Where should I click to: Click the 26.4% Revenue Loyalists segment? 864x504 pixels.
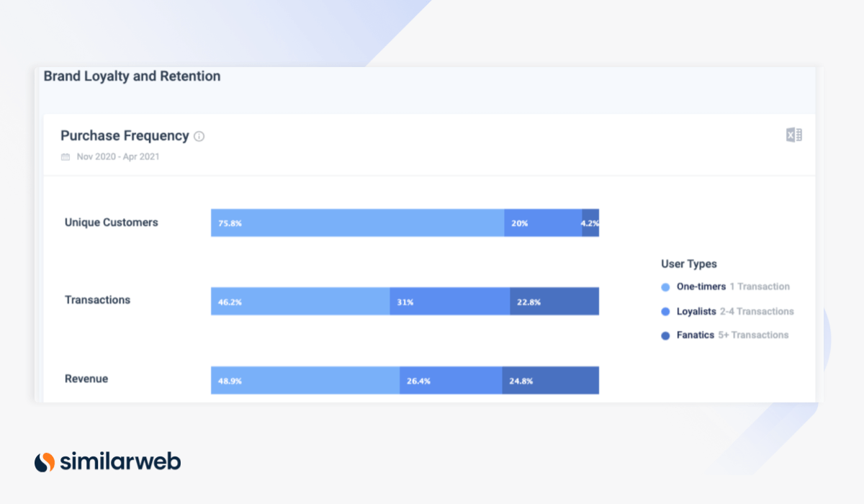pyautogui.click(x=451, y=380)
